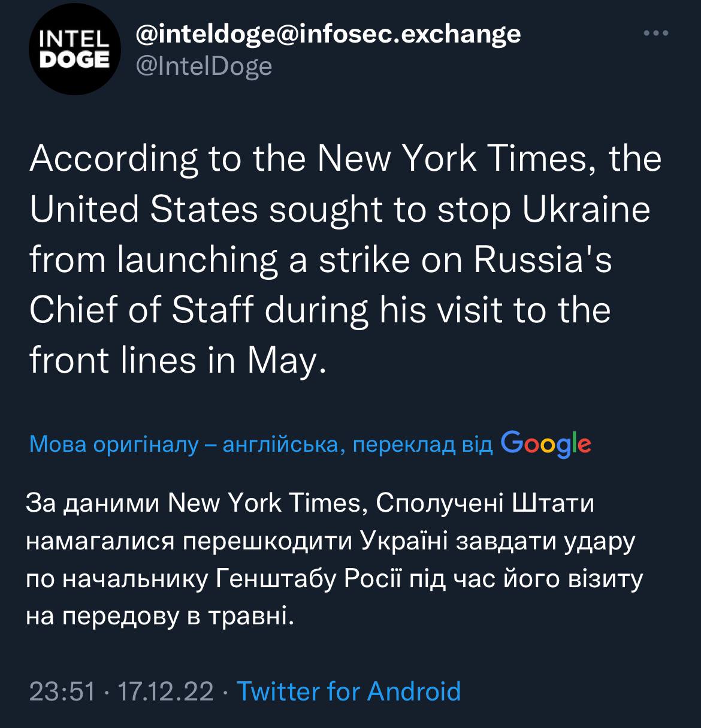Click the word "Ukraine" in the tweet
The image size is (701, 728).
tap(586, 209)
